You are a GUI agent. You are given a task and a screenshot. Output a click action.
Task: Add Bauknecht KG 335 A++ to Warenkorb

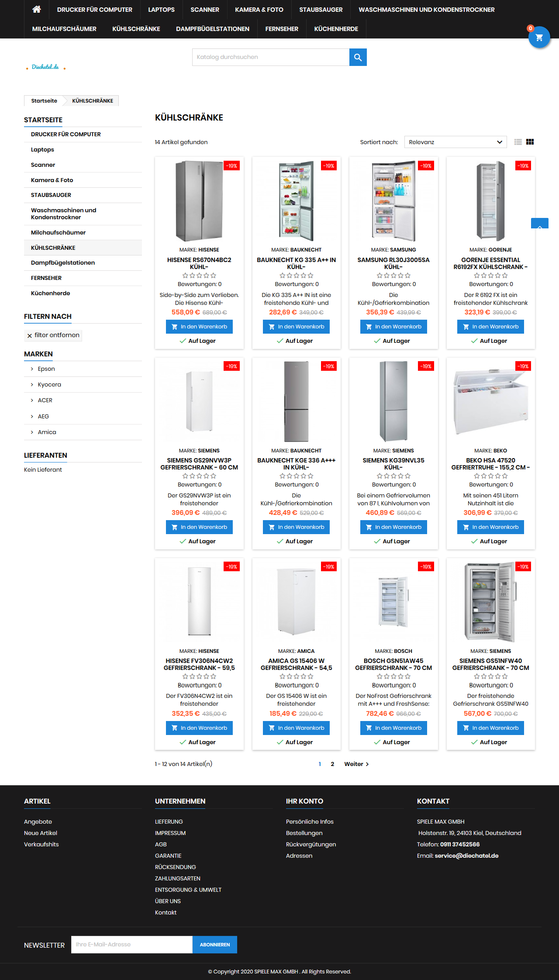coord(296,327)
